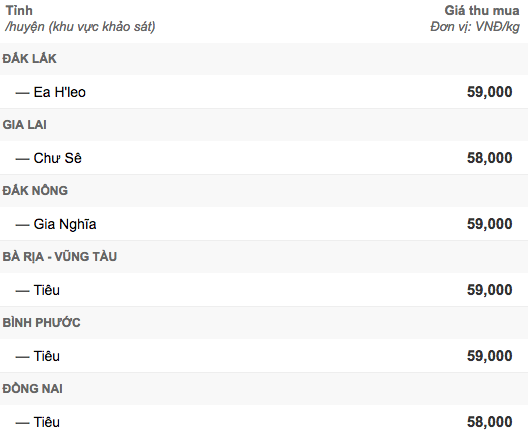The height and width of the screenshot is (438, 528).
Task: Click the Bình Phước Tiêu price 59,000
Action: (490, 356)
